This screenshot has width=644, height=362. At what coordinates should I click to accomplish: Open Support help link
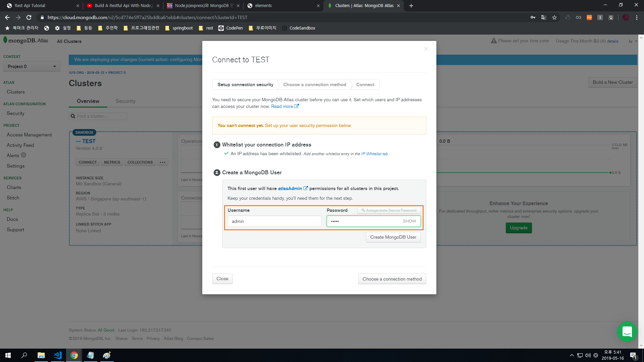15,230
